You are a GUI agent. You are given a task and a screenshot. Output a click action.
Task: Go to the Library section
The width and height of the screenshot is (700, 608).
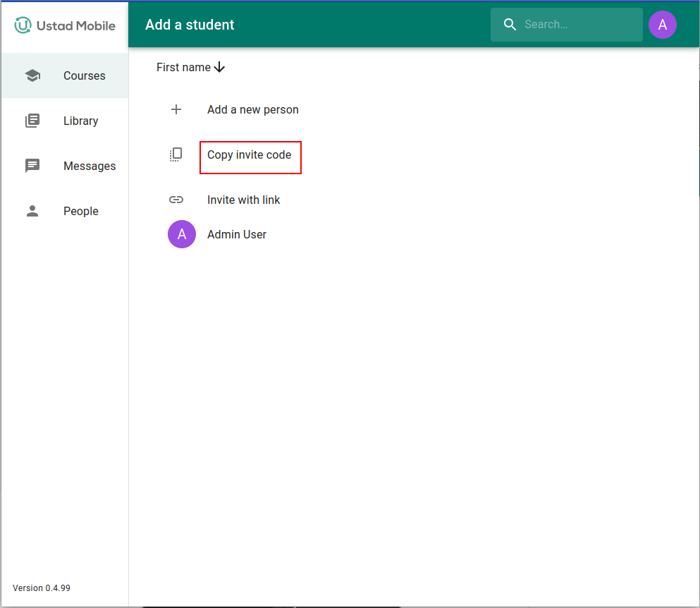[x=80, y=121]
